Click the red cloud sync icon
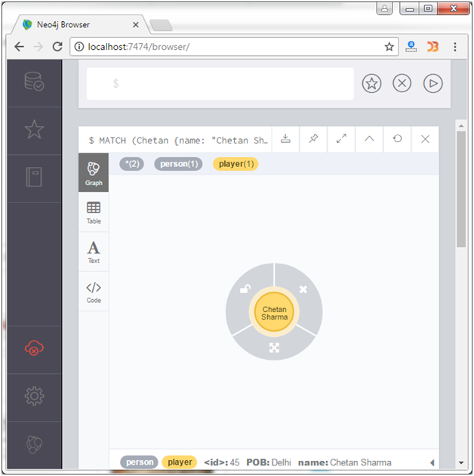 tap(34, 348)
